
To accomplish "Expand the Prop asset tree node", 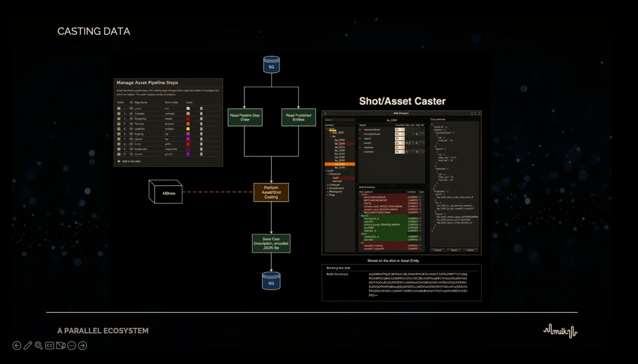I will click(328, 195).
